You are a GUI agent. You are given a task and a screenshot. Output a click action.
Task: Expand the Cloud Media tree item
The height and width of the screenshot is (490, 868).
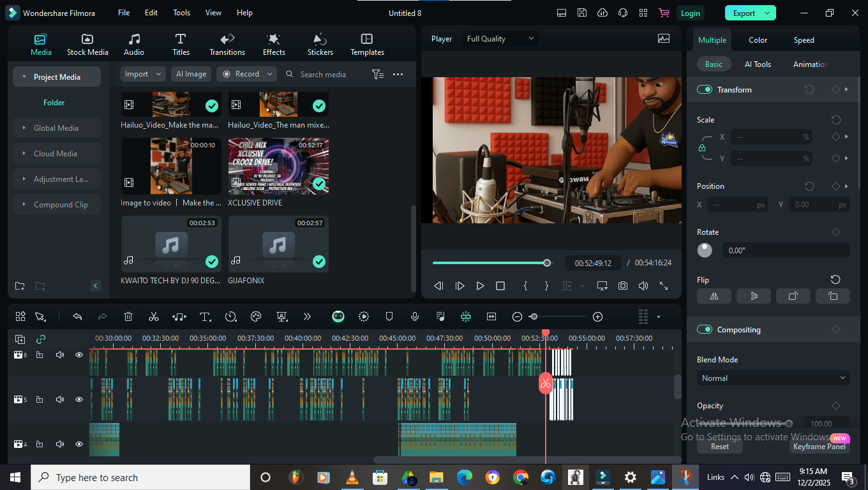(x=57, y=154)
